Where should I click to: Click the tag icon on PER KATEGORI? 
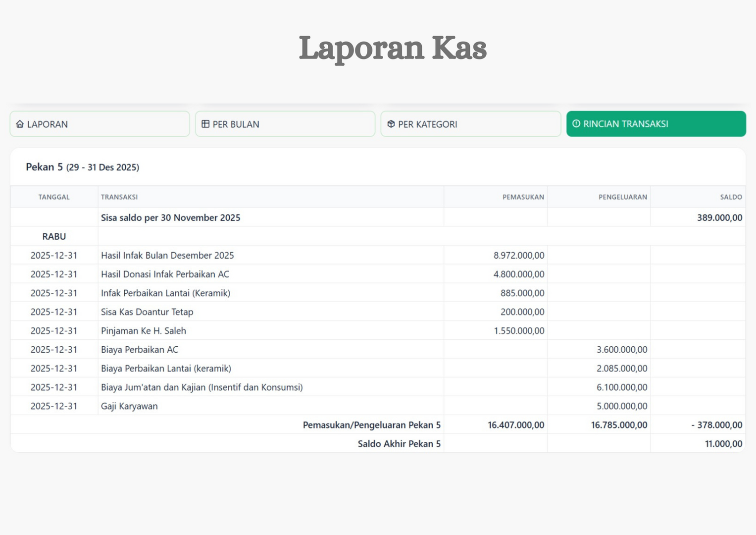click(391, 124)
